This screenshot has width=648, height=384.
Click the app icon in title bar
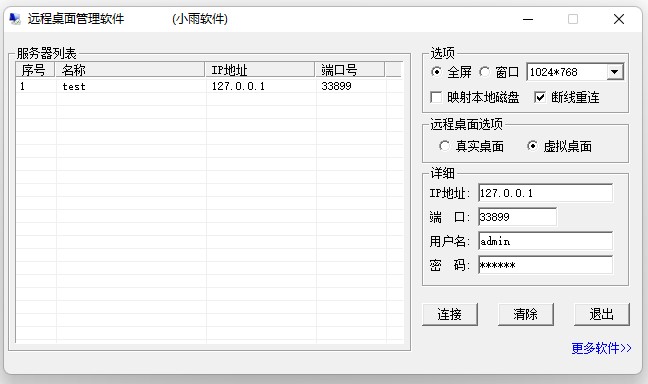click(x=15, y=19)
